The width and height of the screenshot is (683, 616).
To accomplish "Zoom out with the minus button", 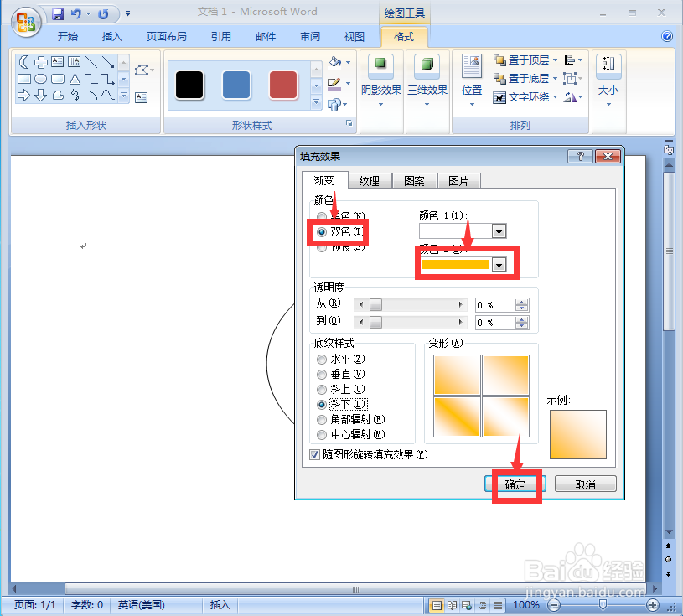I will click(x=554, y=605).
